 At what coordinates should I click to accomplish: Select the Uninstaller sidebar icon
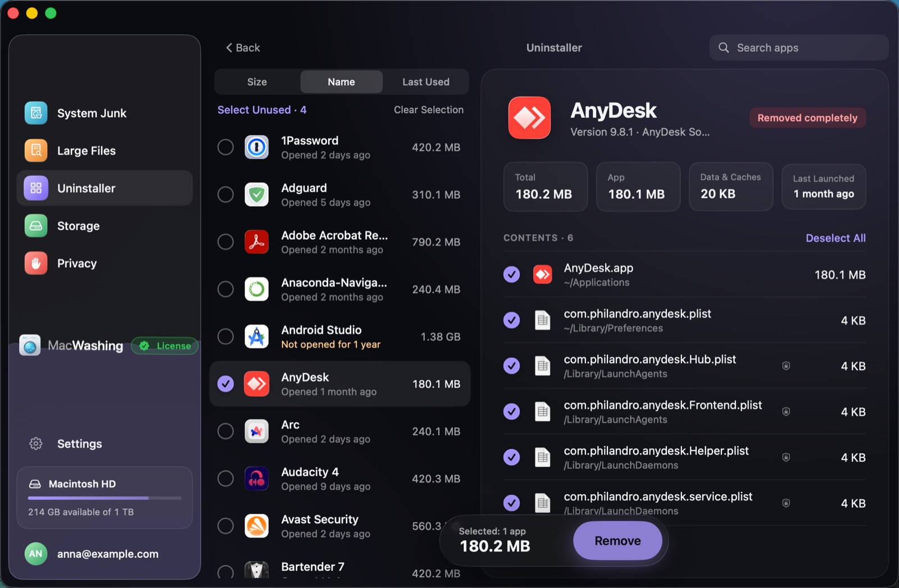(36, 188)
